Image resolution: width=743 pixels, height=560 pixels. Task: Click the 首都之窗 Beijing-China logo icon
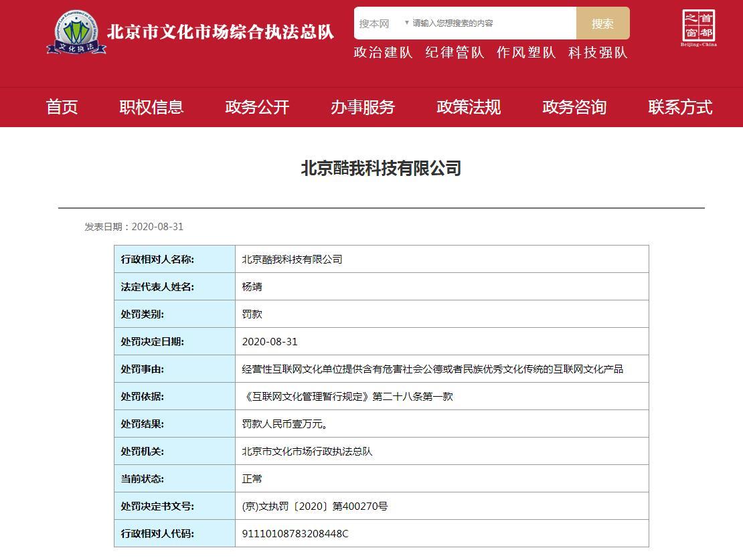point(698,27)
